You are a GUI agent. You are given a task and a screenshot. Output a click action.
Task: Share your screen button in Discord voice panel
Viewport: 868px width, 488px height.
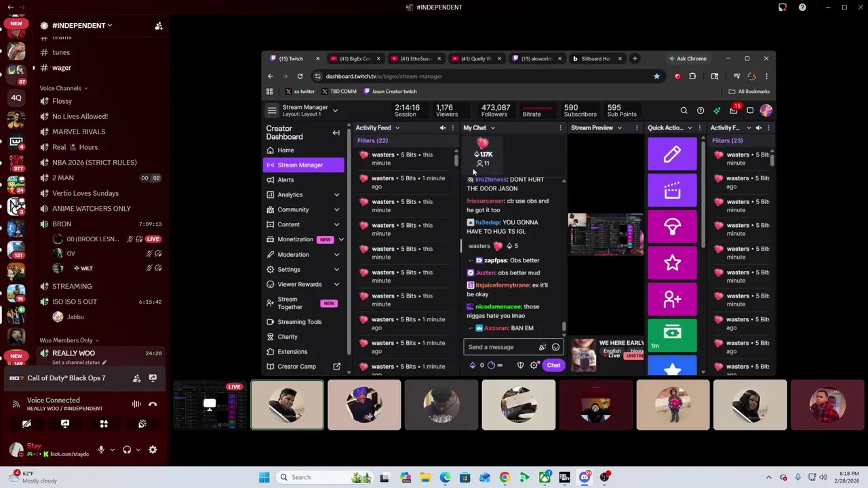point(65,424)
